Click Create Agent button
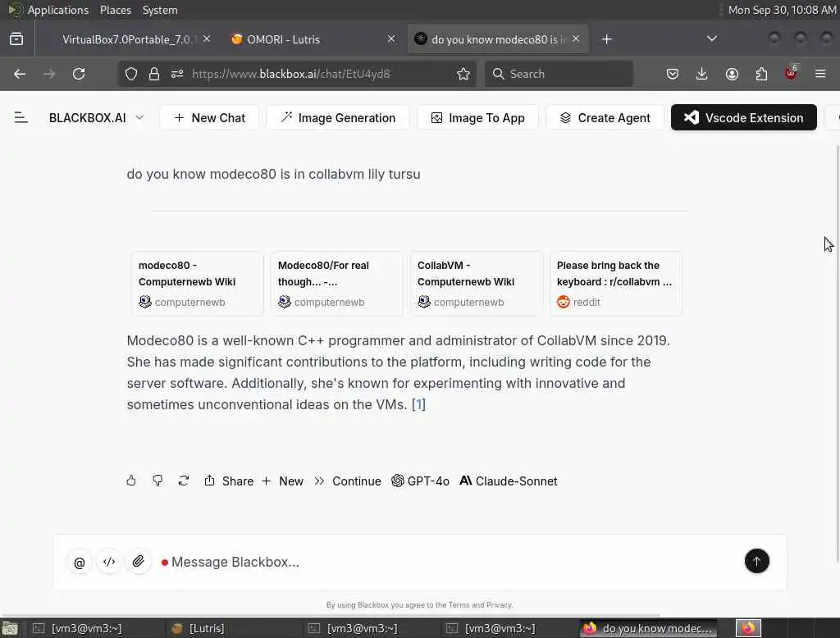The image size is (840, 638). (605, 118)
